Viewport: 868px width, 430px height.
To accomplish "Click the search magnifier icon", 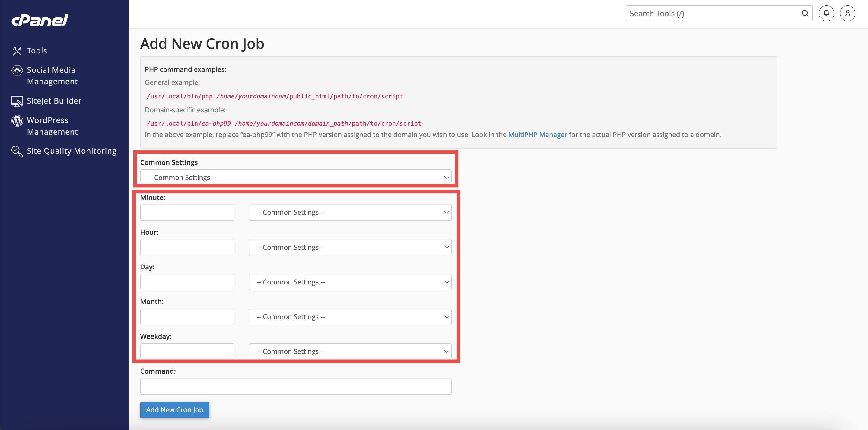I will (805, 14).
